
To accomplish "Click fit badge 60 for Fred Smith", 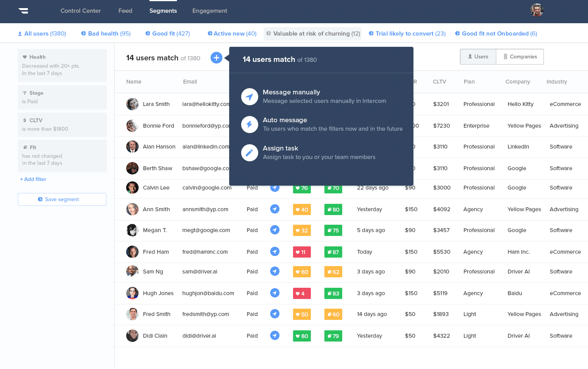I will click(x=333, y=314).
